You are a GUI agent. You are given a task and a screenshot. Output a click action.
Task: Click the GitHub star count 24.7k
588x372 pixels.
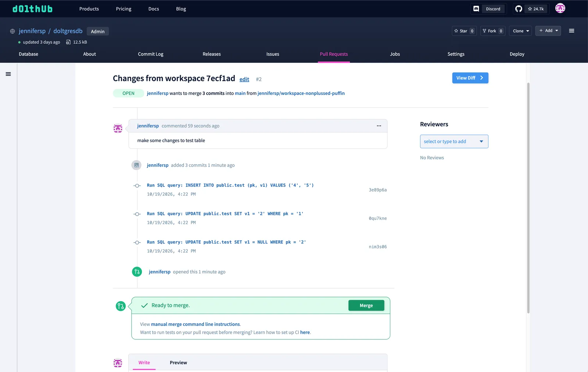(x=536, y=9)
